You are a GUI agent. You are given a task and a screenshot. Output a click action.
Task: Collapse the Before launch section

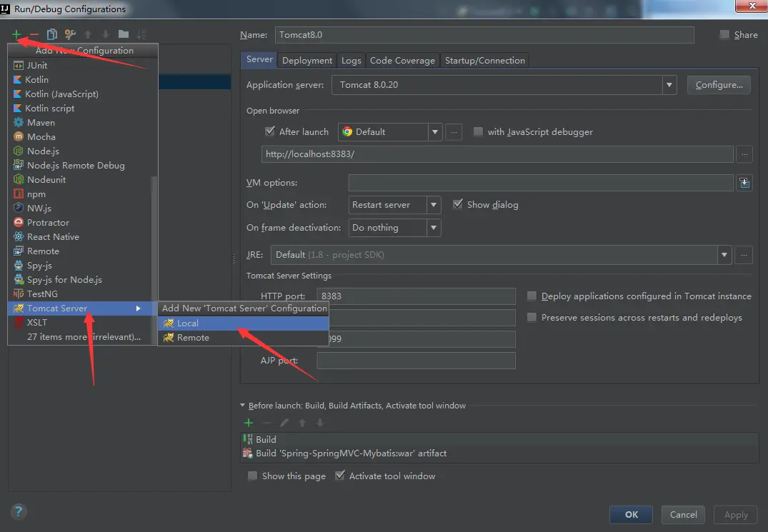242,405
